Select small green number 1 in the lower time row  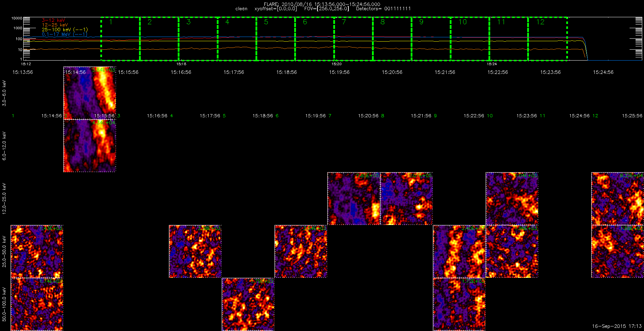13,115
